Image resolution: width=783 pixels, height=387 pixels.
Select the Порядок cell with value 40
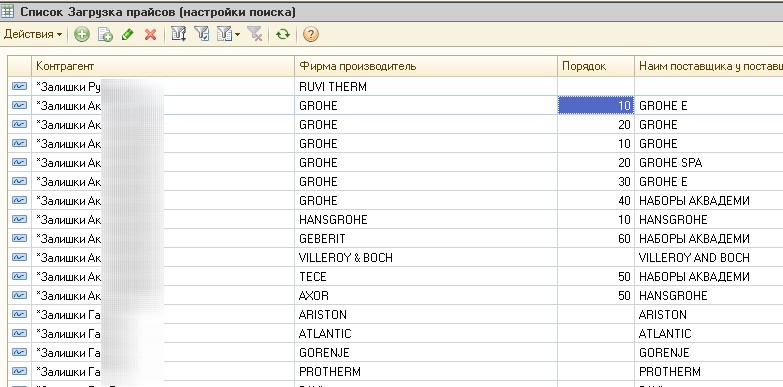point(596,200)
